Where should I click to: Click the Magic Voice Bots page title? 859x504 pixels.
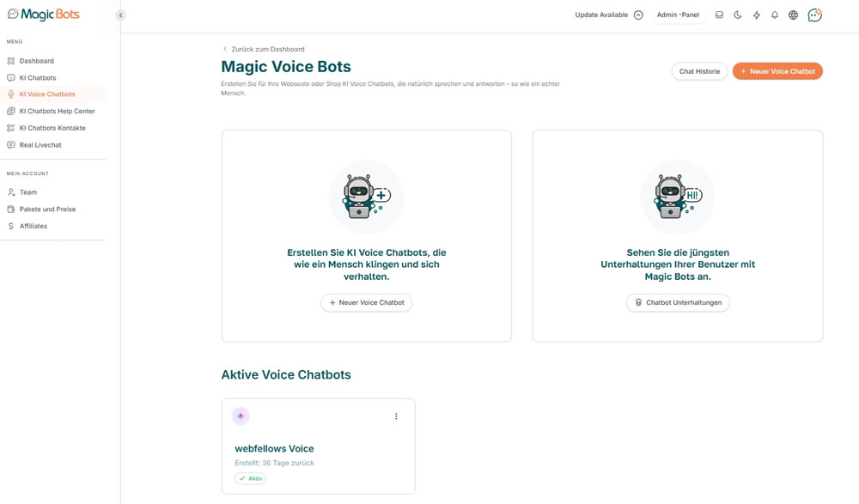pyautogui.click(x=286, y=66)
